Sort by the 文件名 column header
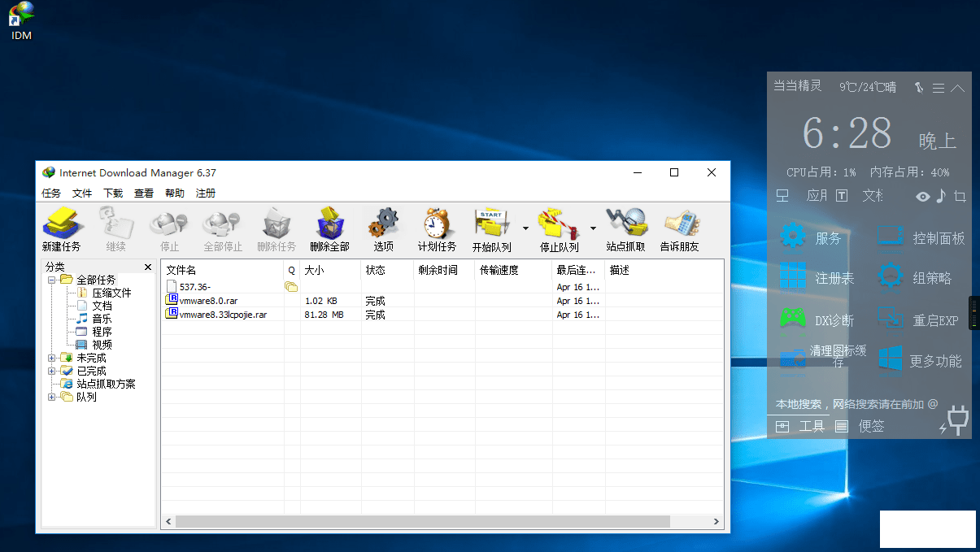This screenshot has height=552, width=980. tap(223, 270)
